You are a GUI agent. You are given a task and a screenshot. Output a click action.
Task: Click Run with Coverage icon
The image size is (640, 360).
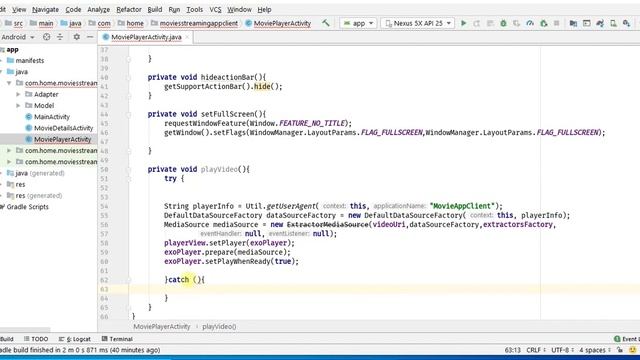pos(516,23)
